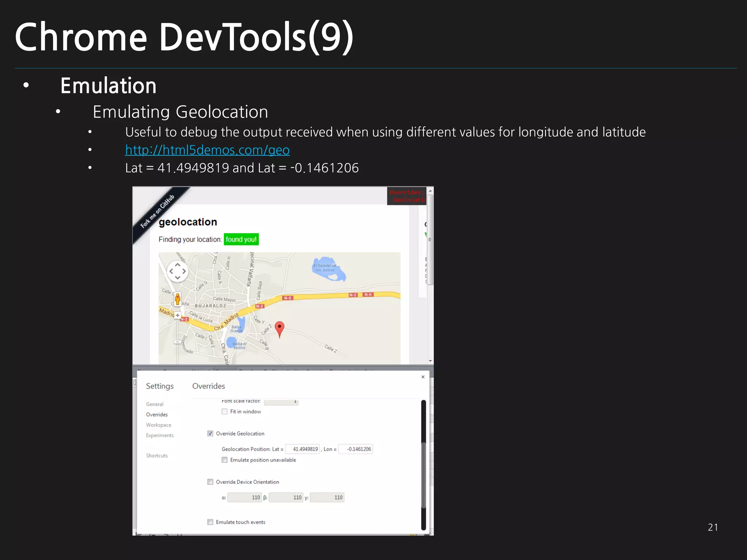Open the Shortcuts settings section
Image resolution: width=747 pixels, height=560 pixels.
tap(157, 456)
